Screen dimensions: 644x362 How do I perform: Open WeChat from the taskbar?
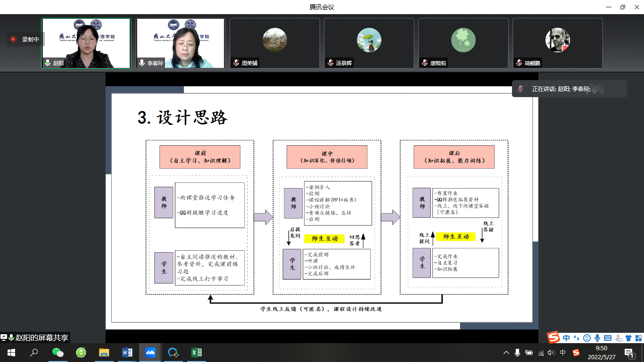coord(58,353)
